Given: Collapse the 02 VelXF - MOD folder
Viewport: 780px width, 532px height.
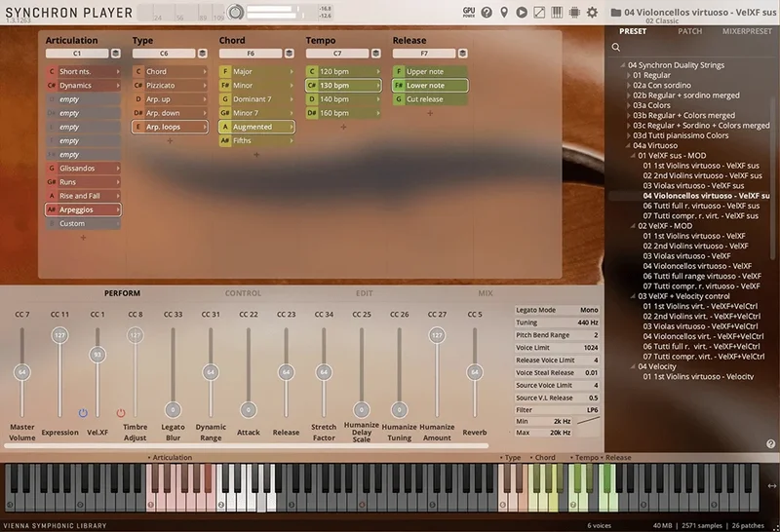Looking at the screenshot, I should (x=633, y=226).
